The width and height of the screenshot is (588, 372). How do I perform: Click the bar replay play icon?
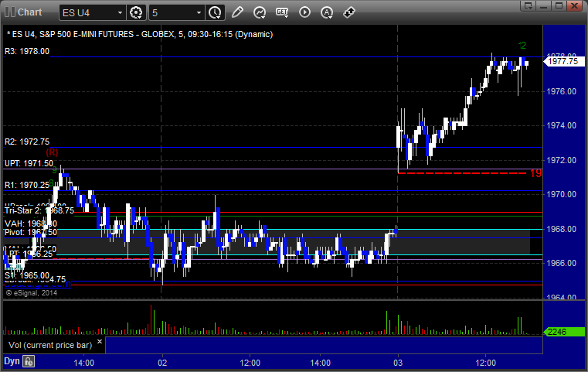click(x=304, y=12)
